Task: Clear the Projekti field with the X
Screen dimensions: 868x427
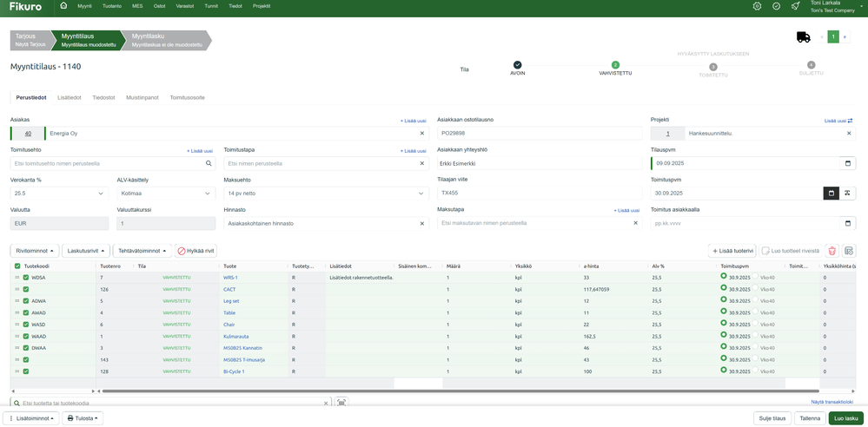Action: [x=849, y=134]
